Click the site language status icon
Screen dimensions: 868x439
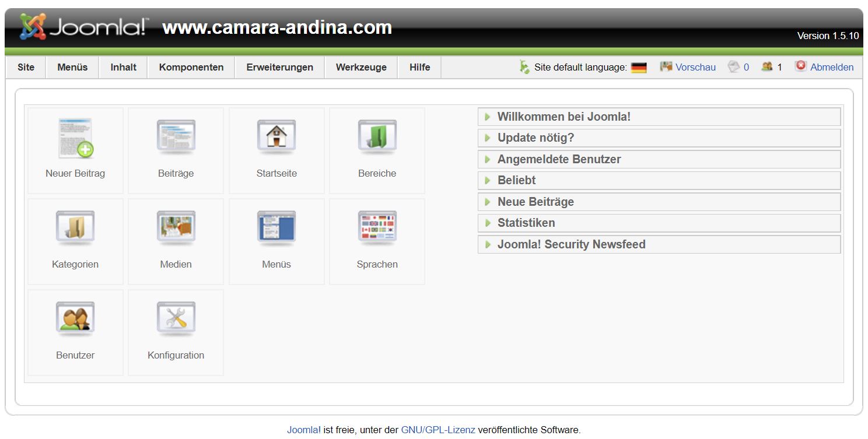524,67
